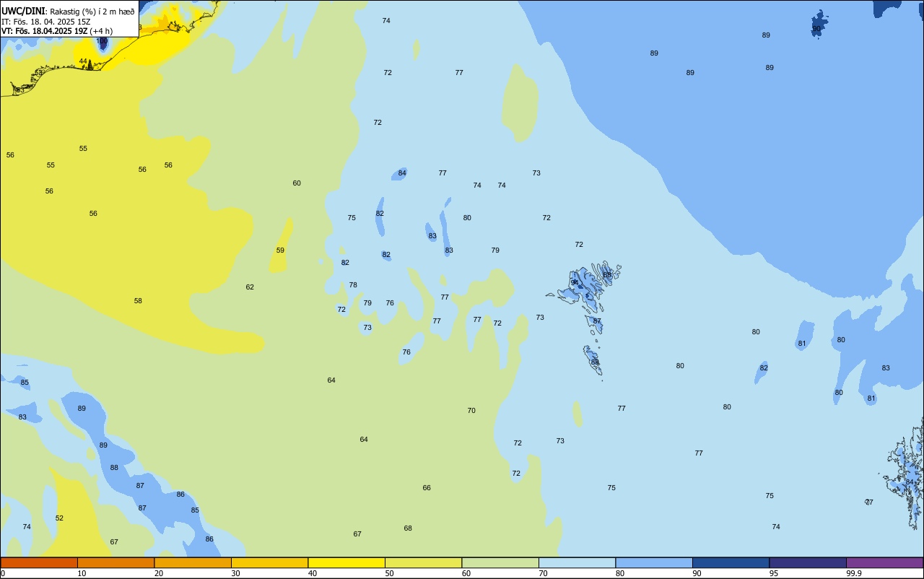Click the '95' legend tick label

pyautogui.click(x=774, y=573)
